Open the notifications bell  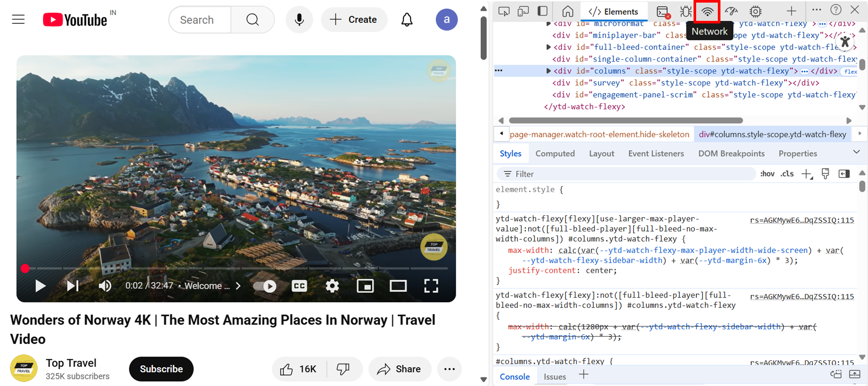click(407, 20)
